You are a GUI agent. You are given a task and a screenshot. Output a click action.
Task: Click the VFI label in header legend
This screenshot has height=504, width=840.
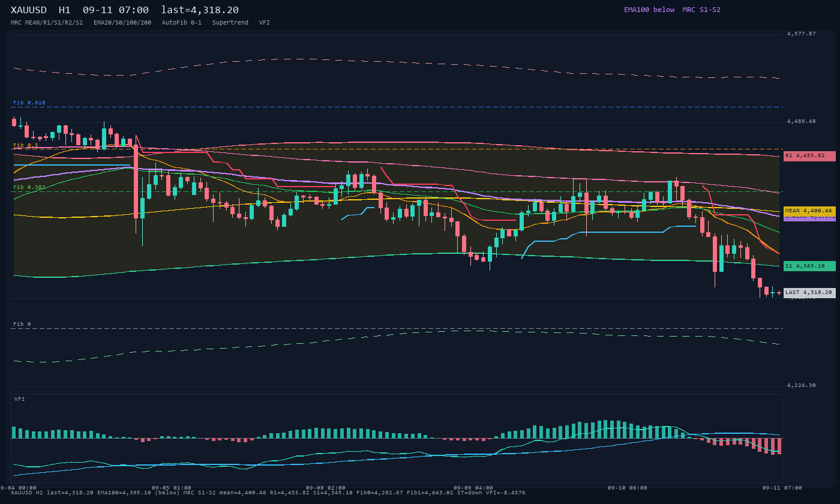click(x=265, y=23)
